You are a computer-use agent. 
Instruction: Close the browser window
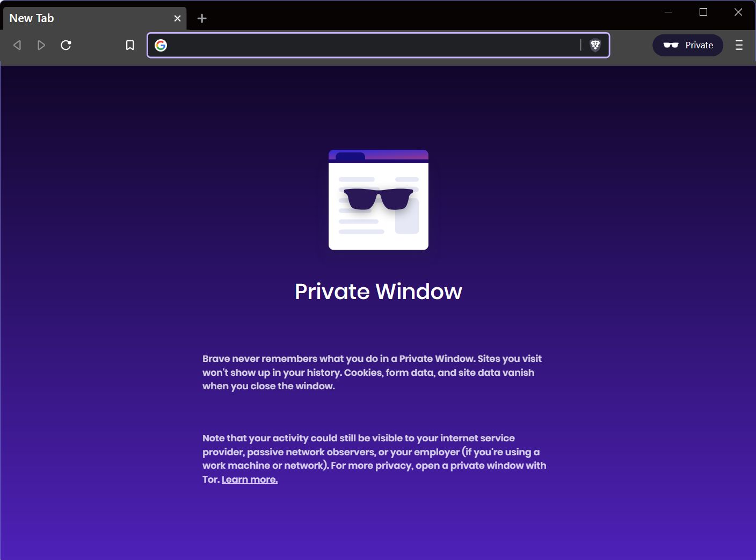pos(738,11)
